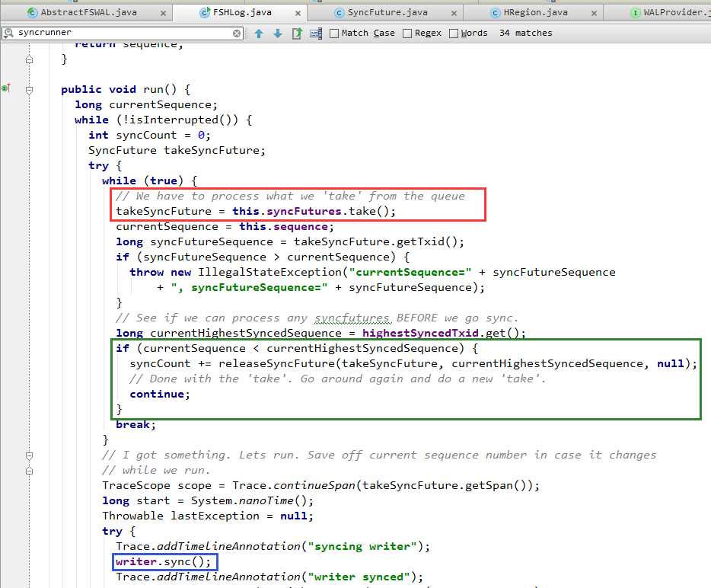Click 'int syncCount = 0;' declaration
711x588 pixels.
point(149,136)
